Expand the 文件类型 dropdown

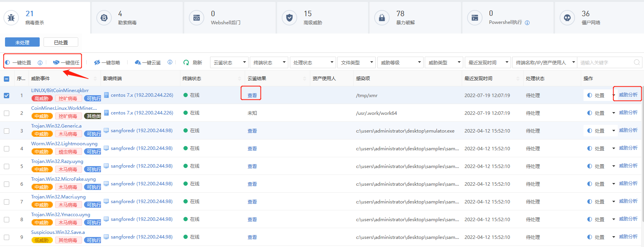356,62
